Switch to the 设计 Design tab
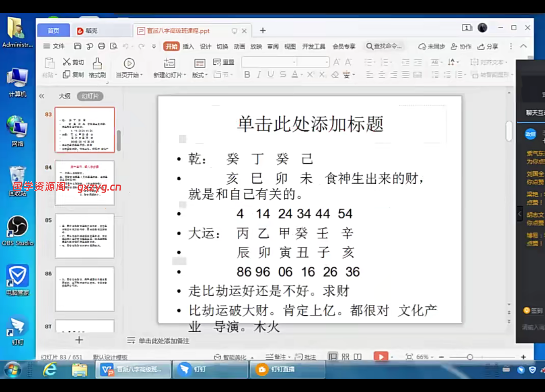Viewport: 545px width, 392px height. (x=205, y=46)
